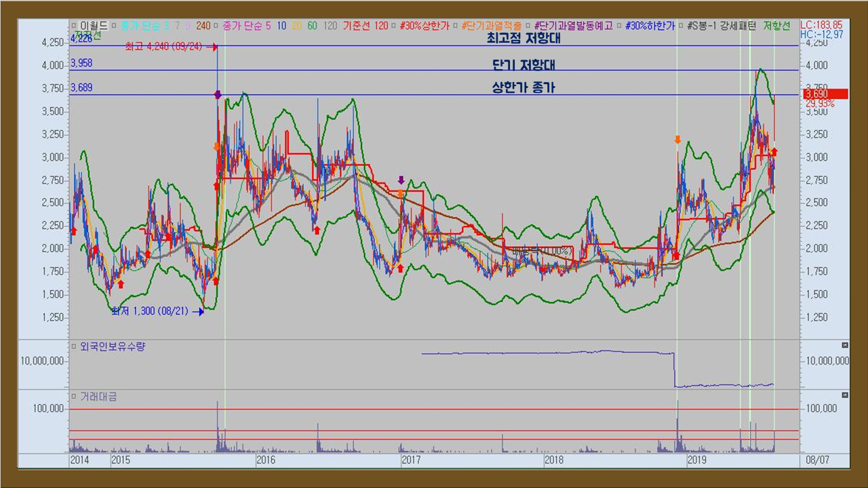Click the 100,000 left axis label
The width and height of the screenshot is (868, 488).
(x=49, y=409)
